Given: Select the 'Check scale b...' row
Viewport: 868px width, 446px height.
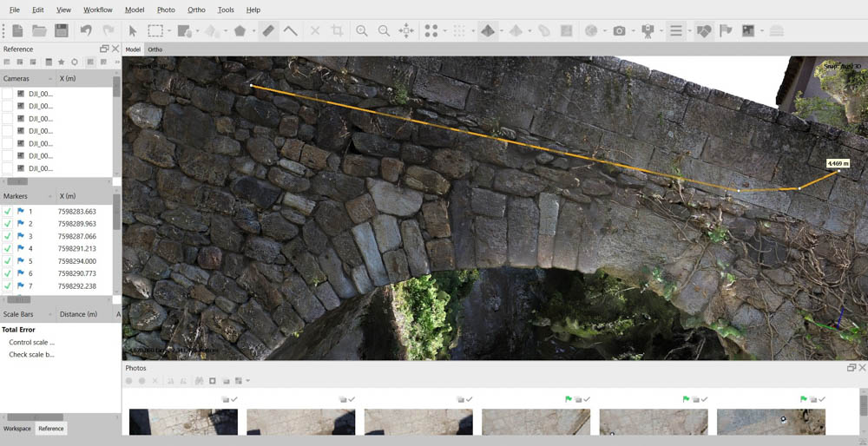Looking at the screenshot, I should (x=32, y=354).
